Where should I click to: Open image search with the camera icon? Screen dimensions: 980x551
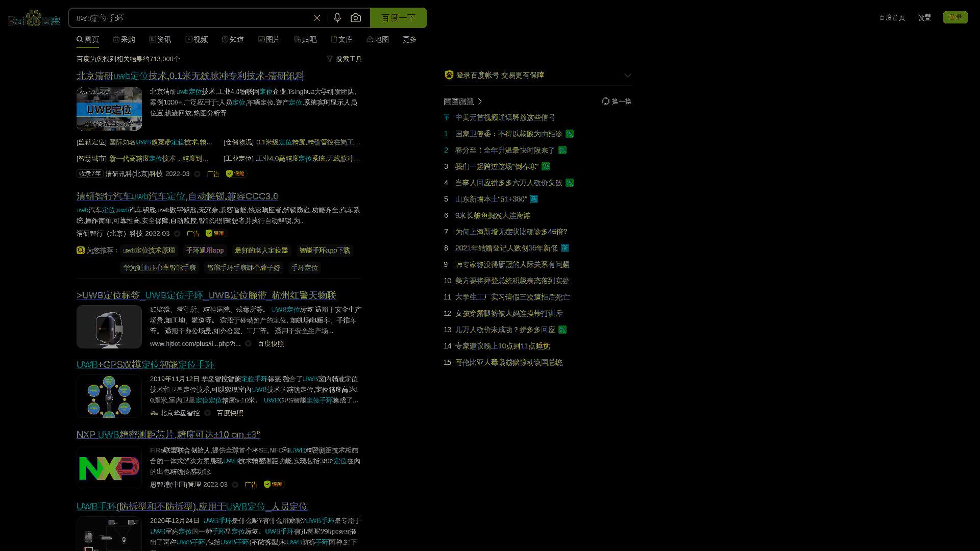[356, 18]
